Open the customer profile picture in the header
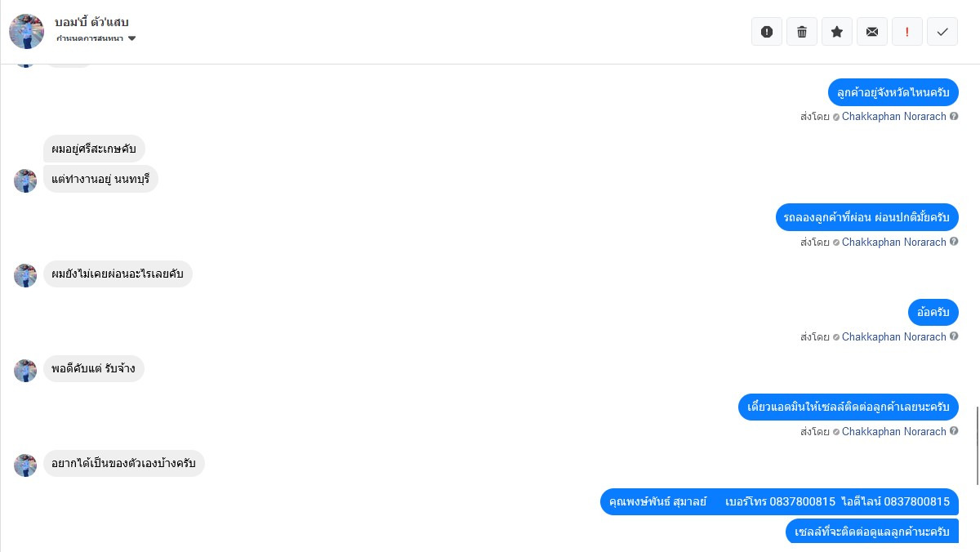 (26, 31)
